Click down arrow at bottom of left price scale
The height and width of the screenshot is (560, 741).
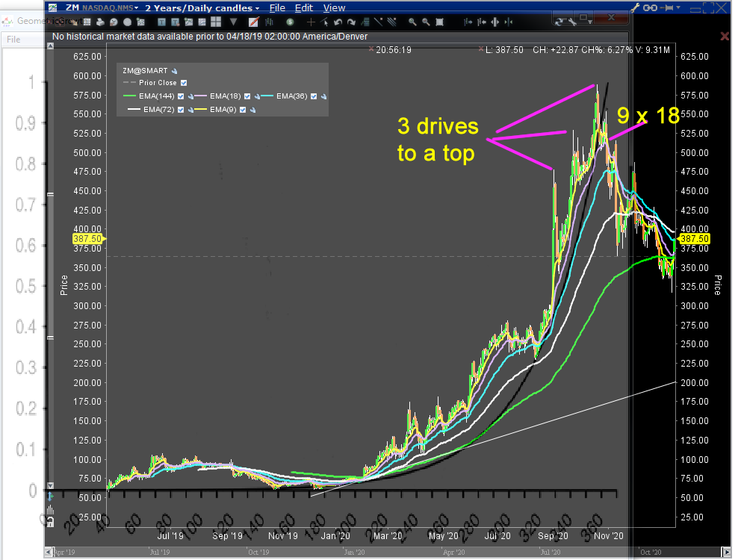(50, 486)
